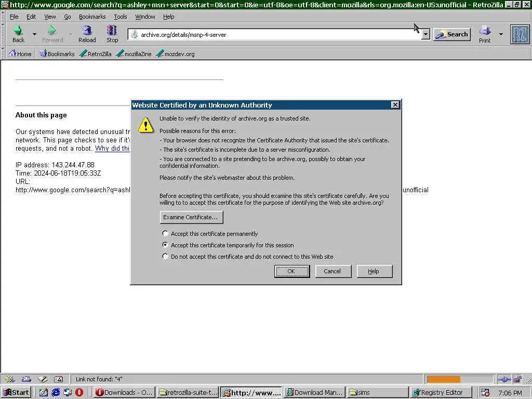Viewport: 532px width, 399px height.
Task: Select Accept this certificate temporarily for this session
Action: [228, 245]
